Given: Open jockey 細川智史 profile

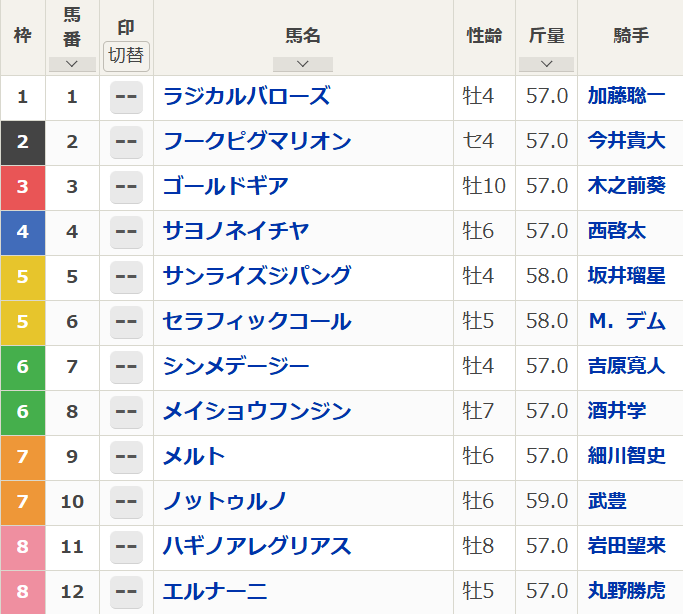Looking at the screenshot, I should tap(626, 456).
